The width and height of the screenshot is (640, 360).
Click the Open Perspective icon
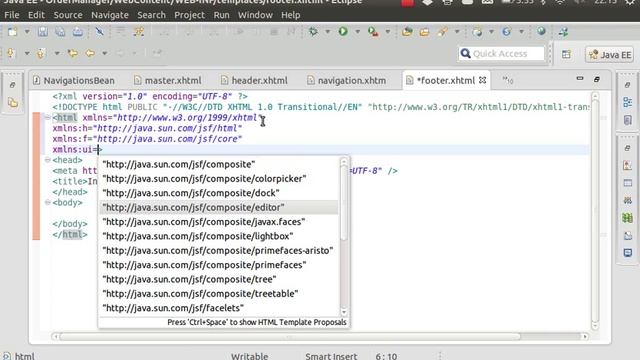pyautogui.click(x=566, y=54)
